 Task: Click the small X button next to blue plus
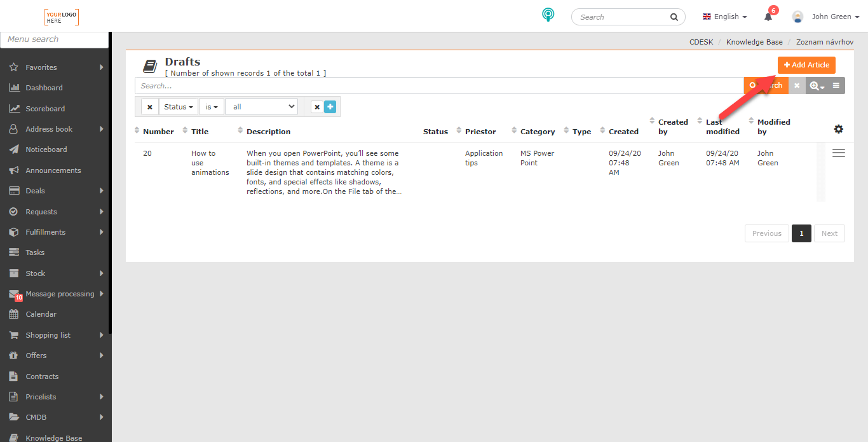pyautogui.click(x=317, y=107)
